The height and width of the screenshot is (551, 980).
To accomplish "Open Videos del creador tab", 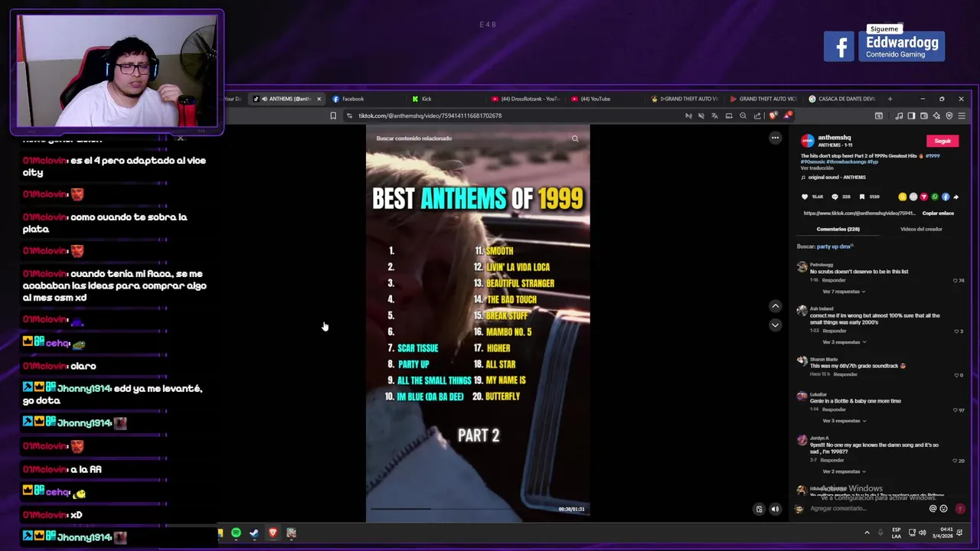I will click(x=921, y=229).
